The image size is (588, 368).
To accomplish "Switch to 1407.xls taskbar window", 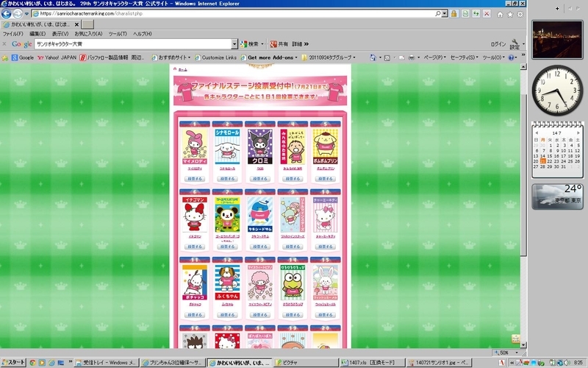I will [372, 363].
